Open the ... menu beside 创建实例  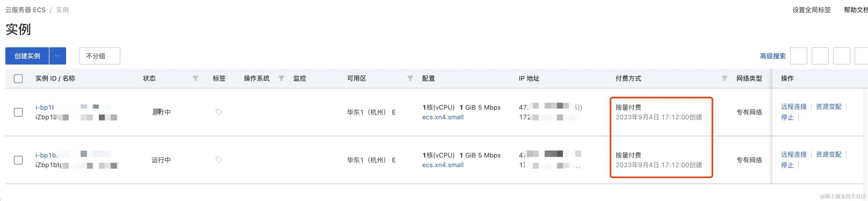tap(57, 56)
